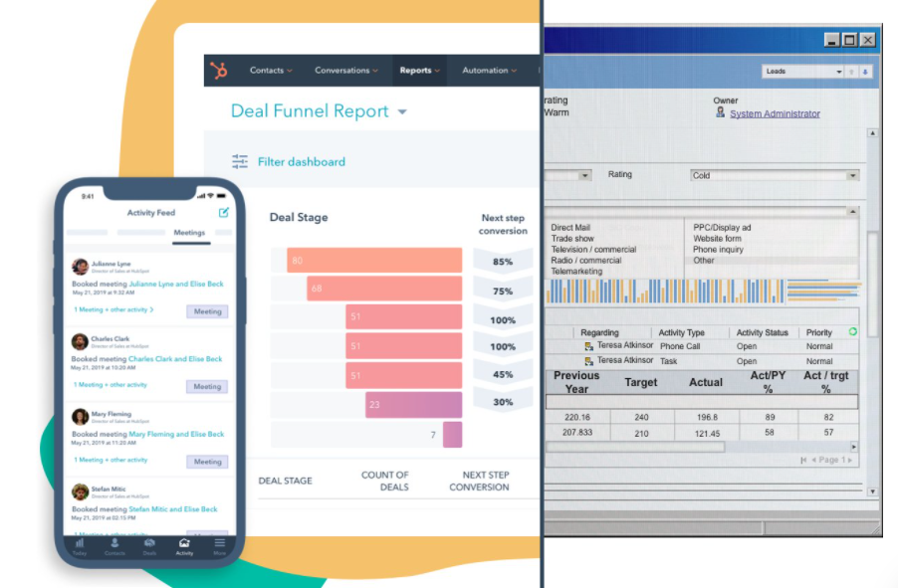Tap Charles Clark's avatar photo
This screenshot has width=898, height=588.
pyautogui.click(x=80, y=342)
